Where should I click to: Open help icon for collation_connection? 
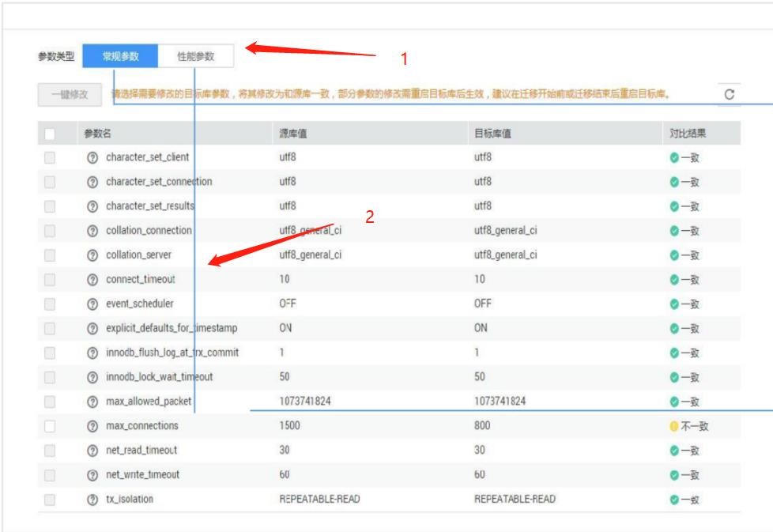coord(92,231)
